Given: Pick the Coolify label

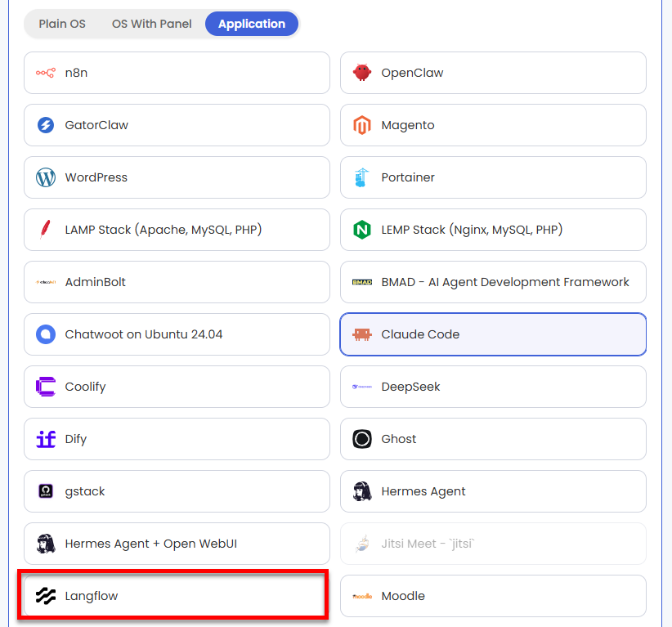Looking at the screenshot, I should click(85, 387).
